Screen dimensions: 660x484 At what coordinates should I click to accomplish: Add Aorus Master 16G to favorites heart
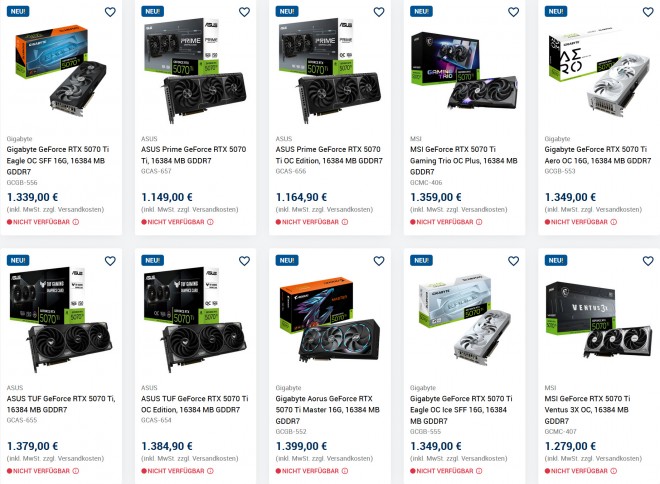[379, 261]
